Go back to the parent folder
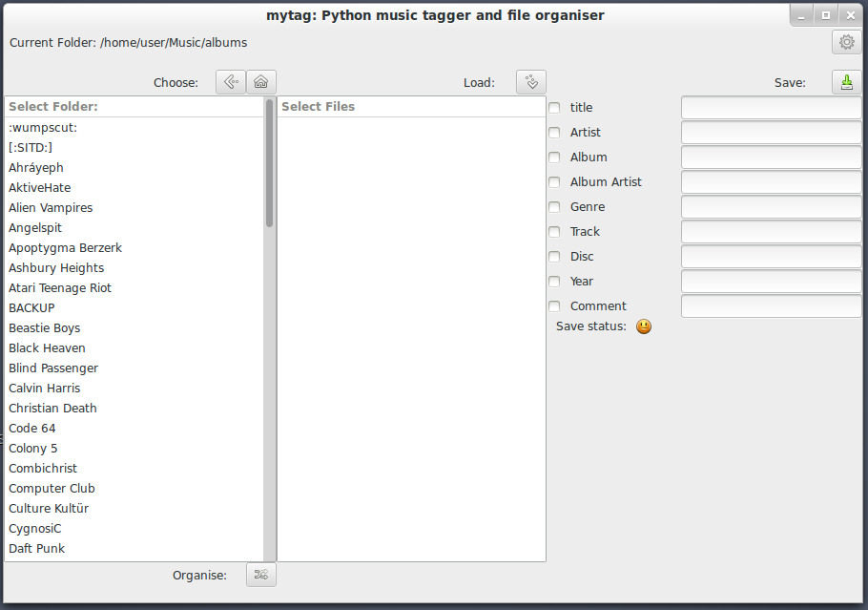 (231, 82)
